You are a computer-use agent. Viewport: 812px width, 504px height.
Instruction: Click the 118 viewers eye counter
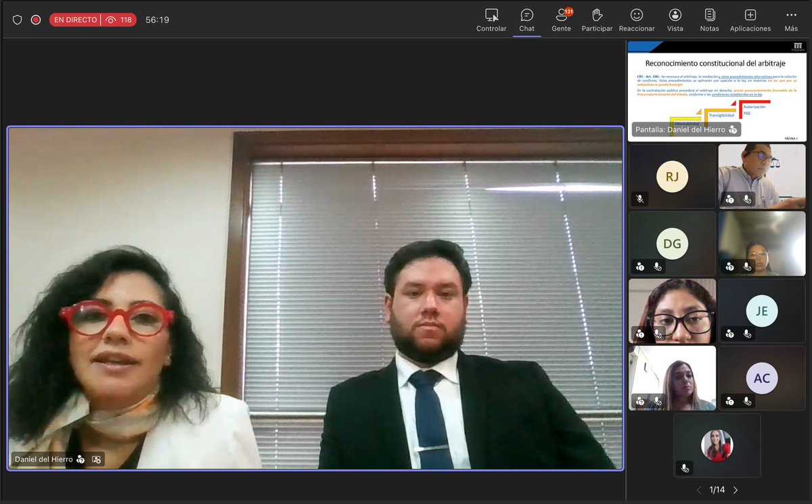click(x=120, y=20)
